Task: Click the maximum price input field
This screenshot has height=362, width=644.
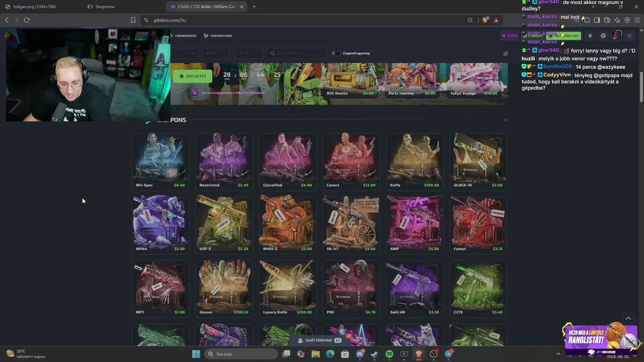Action: point(249,53)
